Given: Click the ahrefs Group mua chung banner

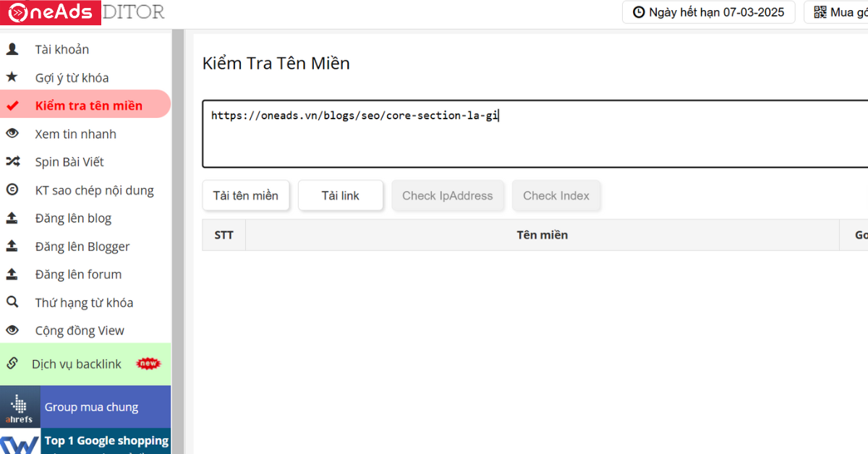Looking at the screenshot, I should [x=85, y=407].
